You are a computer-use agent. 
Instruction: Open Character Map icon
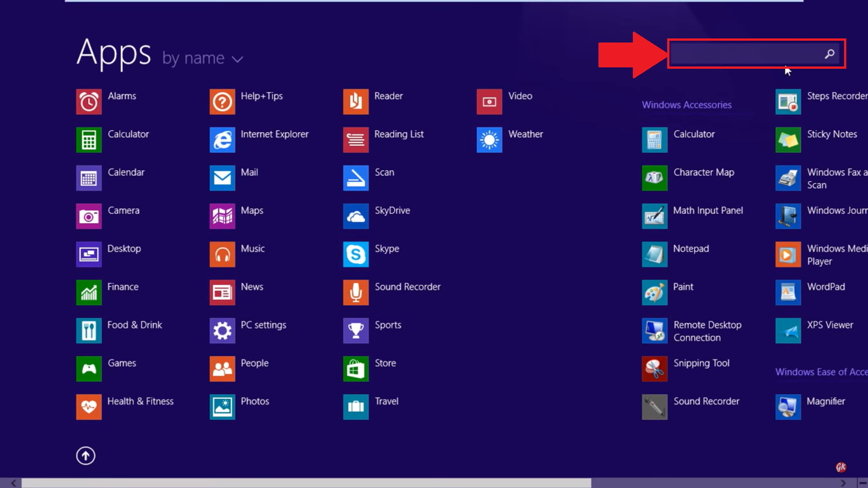(655, 178)
